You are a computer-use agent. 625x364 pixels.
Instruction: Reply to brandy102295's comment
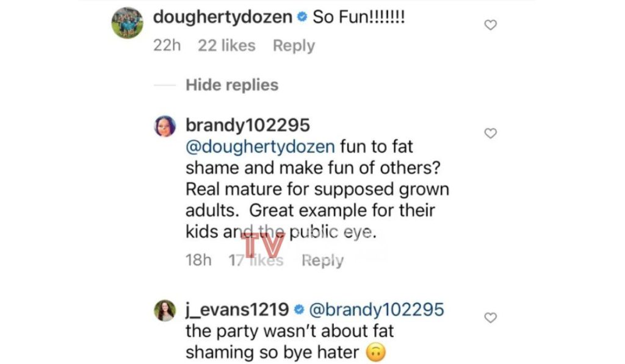(x=322, y=260)
